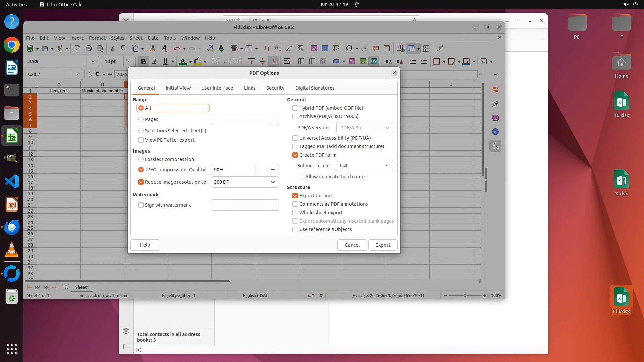Open the Initial View tab
The image size is (644, 362).
click(178, 88)
